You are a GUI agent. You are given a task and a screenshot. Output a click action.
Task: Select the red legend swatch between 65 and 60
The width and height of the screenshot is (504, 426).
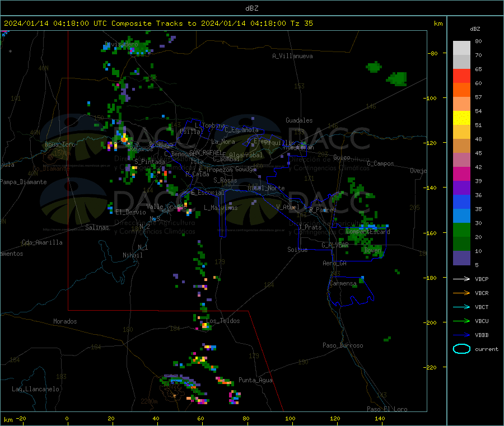tap(461, 76)
